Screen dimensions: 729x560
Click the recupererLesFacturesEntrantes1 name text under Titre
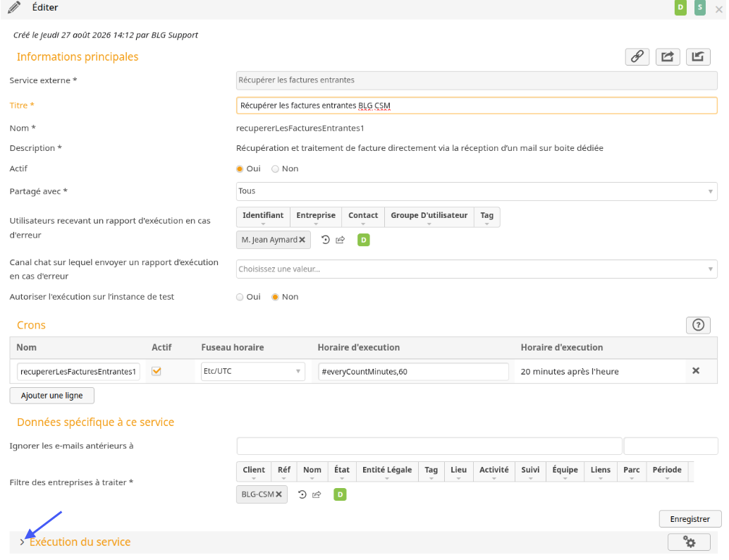pos(300,128)
